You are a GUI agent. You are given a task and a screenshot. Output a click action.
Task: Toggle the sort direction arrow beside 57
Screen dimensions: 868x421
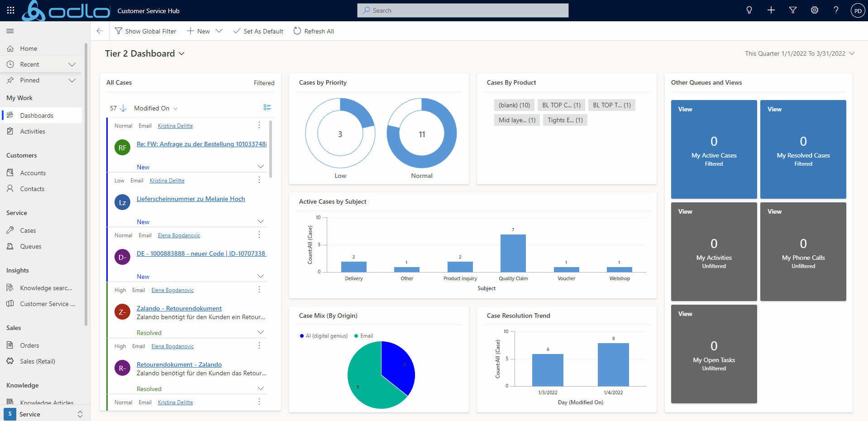(x=123, y=108)
